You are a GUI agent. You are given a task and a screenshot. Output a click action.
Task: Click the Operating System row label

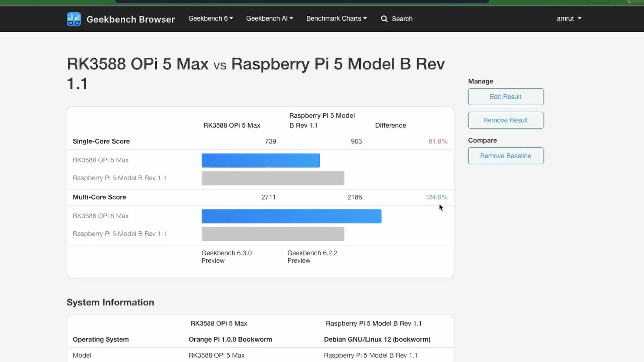(101, 339)
